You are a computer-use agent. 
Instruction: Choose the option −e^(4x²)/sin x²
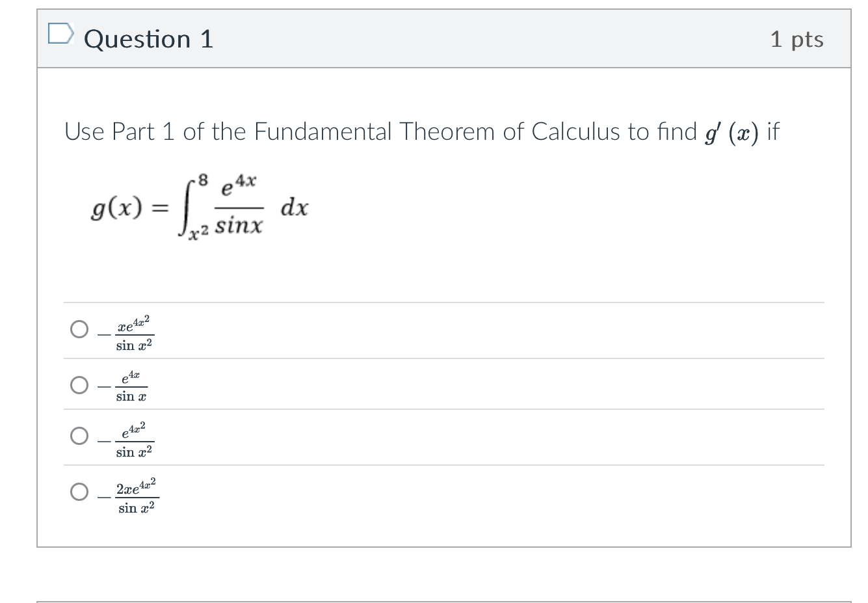point(79,436)
